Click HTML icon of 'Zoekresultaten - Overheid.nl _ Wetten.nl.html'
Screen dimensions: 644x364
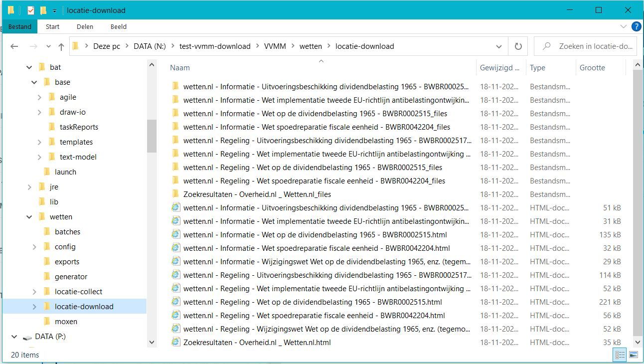[175, 342]
